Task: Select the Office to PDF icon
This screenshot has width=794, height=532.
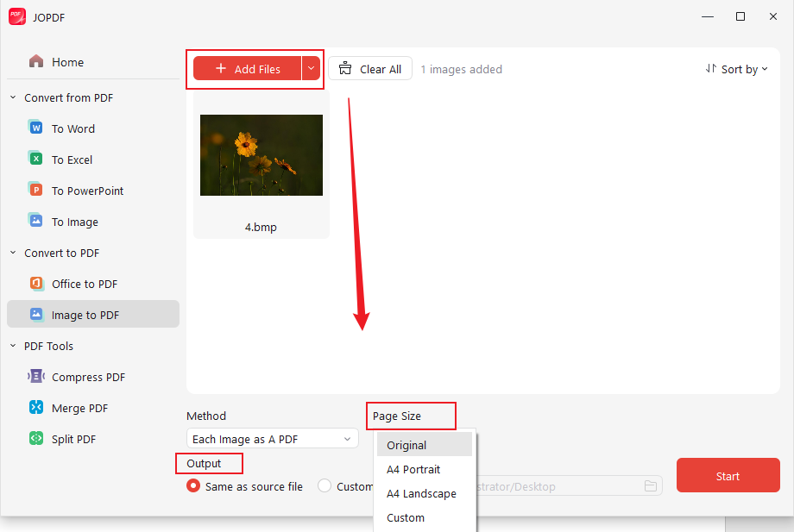Action: (x=35, y=283)
